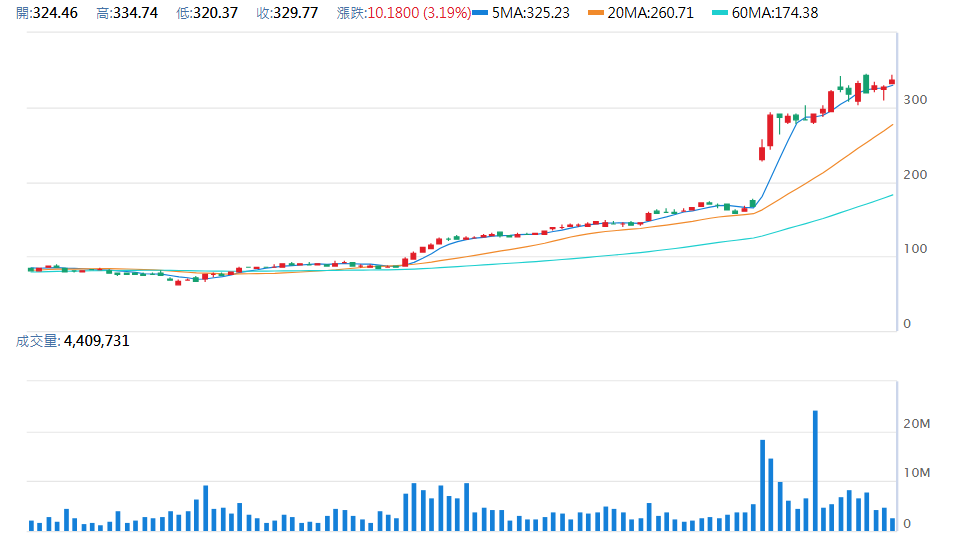This screenshot has height=539, width=953.
Task: Select the last candlestick at far right
Action: pos(892,82)
